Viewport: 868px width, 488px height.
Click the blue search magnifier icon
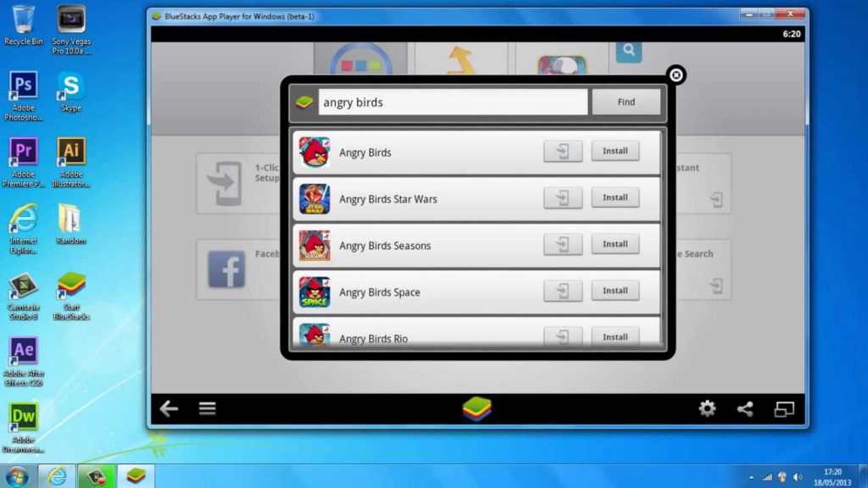pos(629,51)
